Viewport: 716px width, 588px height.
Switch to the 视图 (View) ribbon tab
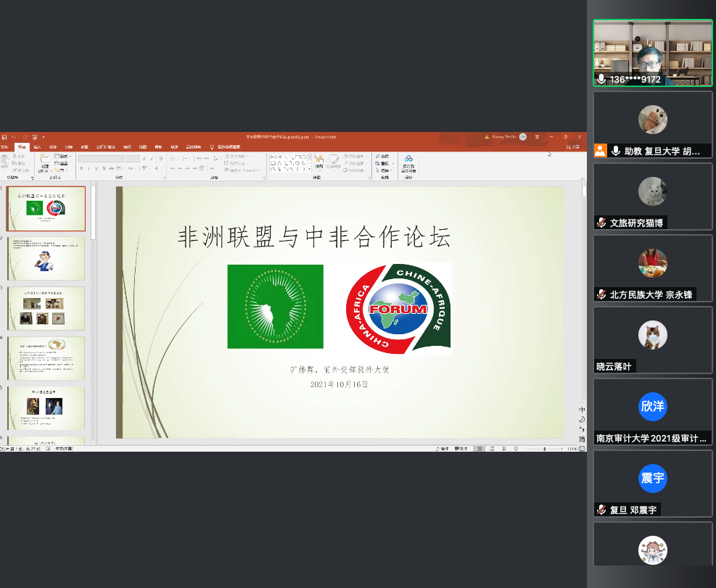142,147
